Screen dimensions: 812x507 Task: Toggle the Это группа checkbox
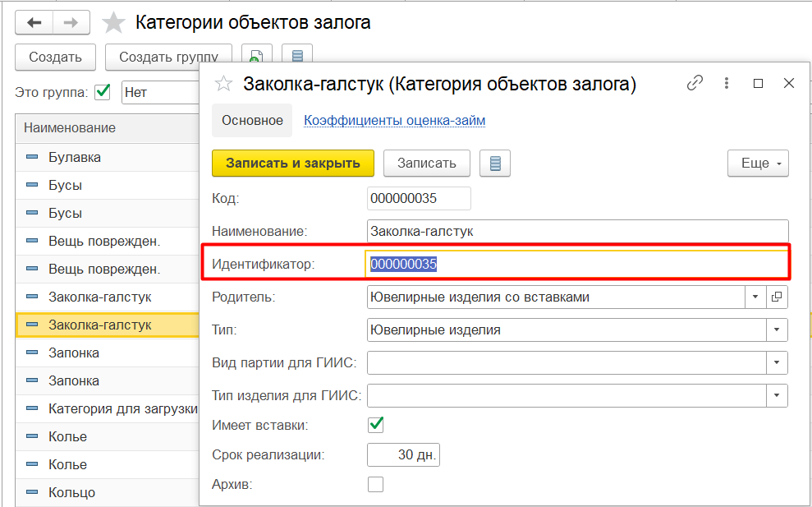[x=103, y=92]
